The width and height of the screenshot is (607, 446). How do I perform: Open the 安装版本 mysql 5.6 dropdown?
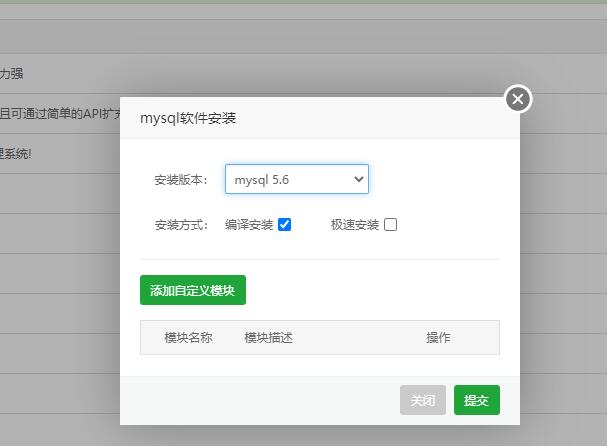(297, 179)
